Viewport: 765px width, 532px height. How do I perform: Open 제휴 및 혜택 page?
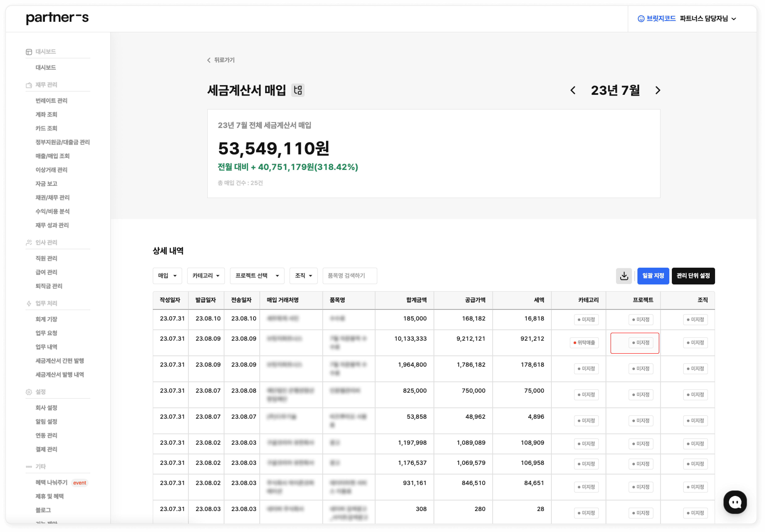pyautogui.click(x=50, y=497)
